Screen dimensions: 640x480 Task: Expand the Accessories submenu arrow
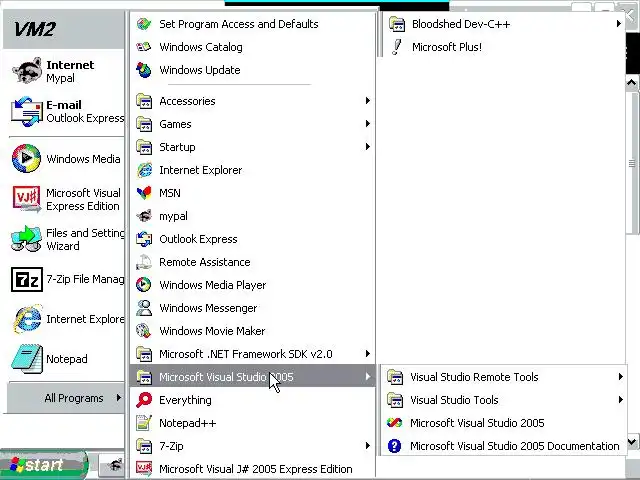click(x=368, y=101)
